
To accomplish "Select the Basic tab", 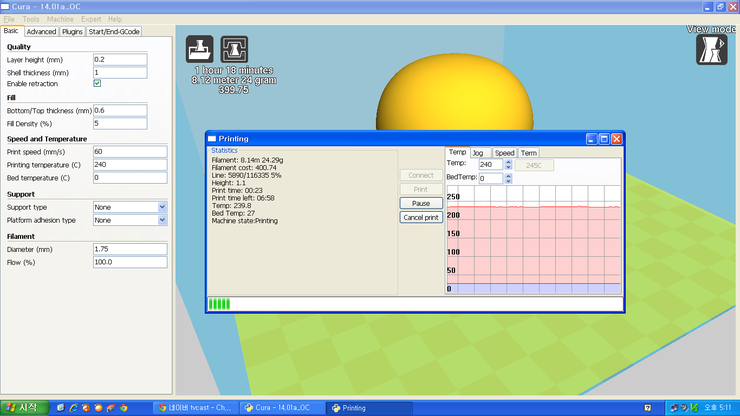I will [x=11, y=31].
